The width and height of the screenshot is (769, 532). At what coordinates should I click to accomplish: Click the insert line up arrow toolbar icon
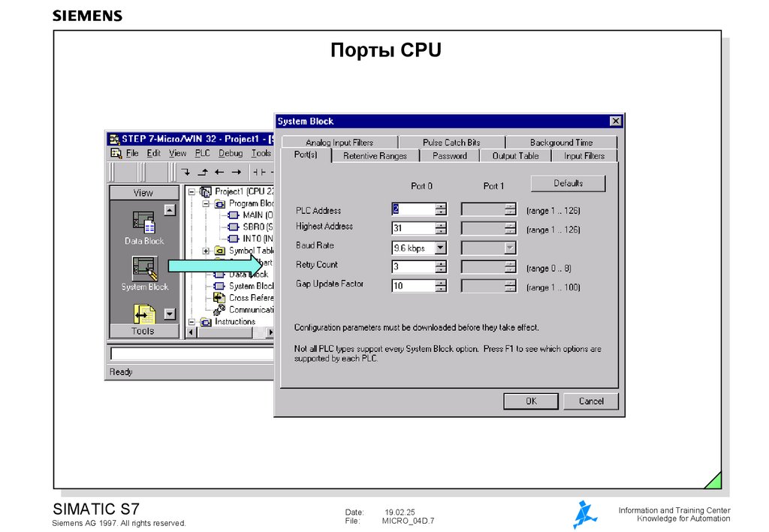(x=203, y=172)
